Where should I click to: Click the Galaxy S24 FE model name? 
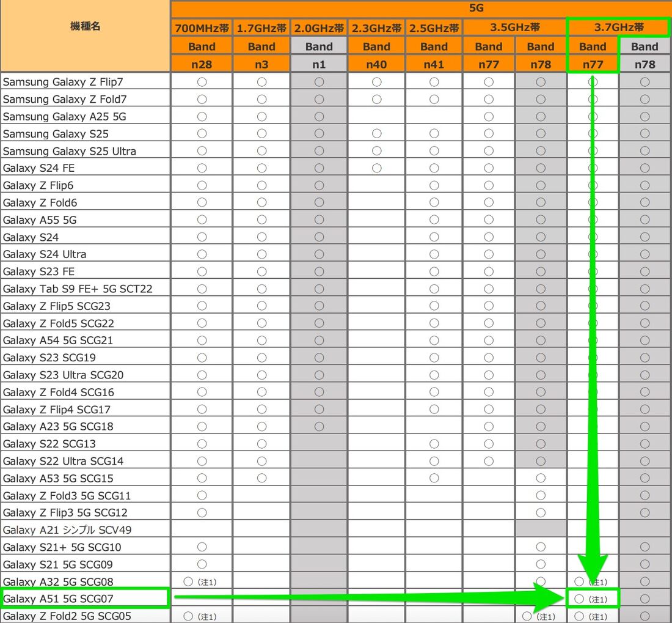(x=38, y=168)
